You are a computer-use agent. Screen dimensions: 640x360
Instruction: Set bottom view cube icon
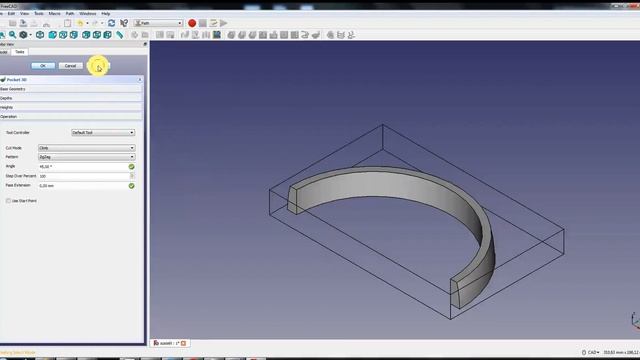97,35
